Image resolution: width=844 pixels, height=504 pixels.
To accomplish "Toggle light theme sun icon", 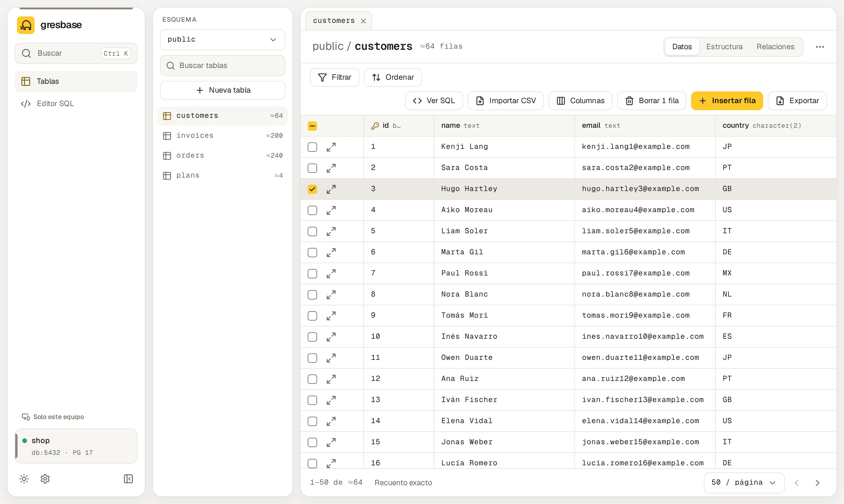I will pos(24,479).
